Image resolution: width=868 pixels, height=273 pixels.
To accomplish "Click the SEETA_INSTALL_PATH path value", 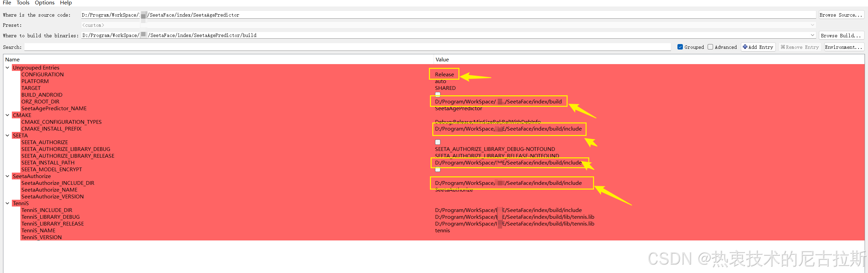I will point(508,162).
